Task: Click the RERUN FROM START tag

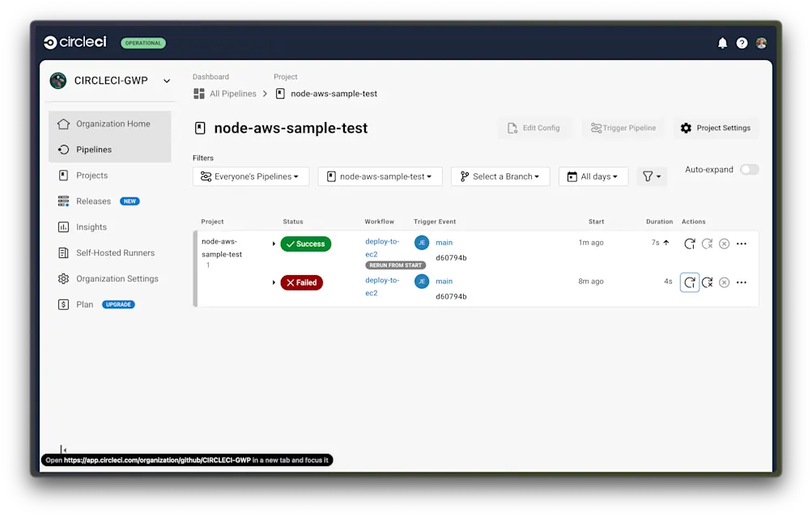Action: [396, 265]
